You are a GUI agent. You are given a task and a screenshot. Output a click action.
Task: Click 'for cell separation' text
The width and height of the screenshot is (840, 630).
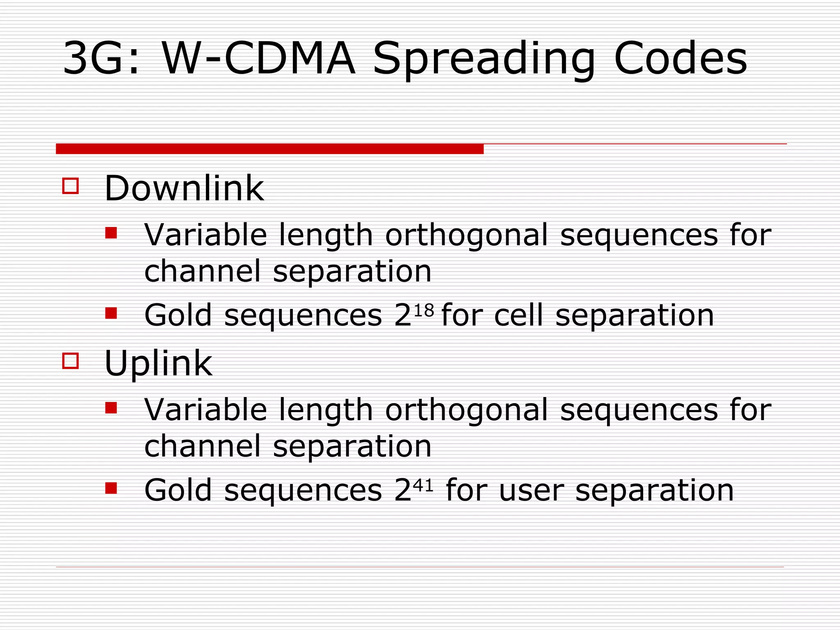tap(577, 316)
